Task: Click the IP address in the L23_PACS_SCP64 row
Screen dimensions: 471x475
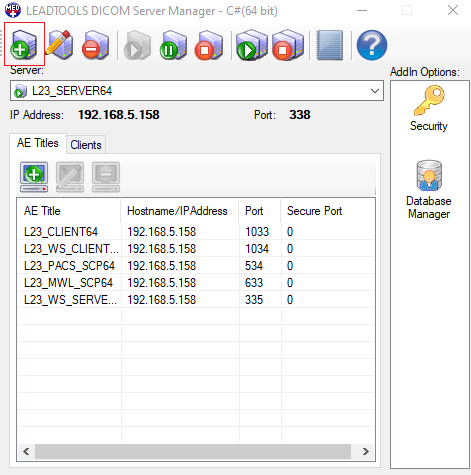Action: (x=162, y=266)
